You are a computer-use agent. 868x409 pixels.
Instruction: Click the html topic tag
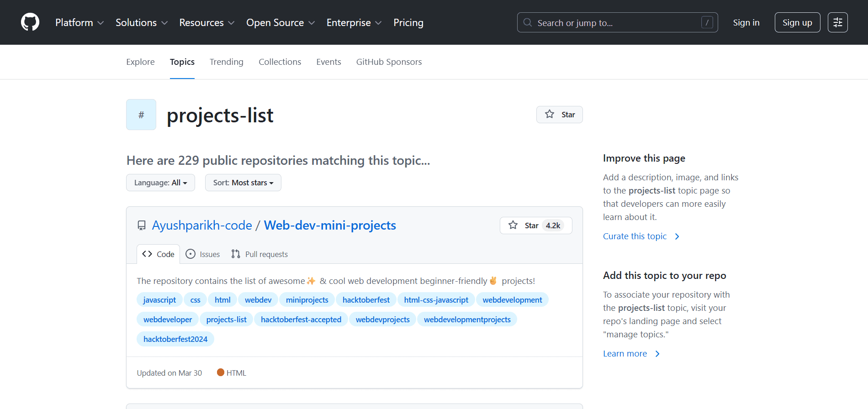coord(222,300)
